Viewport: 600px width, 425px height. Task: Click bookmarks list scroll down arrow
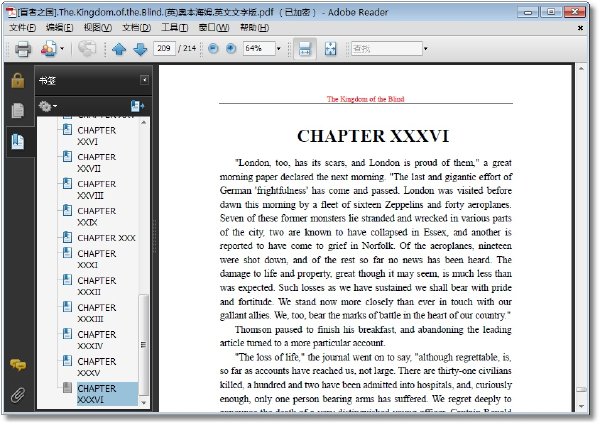point(144,402)
